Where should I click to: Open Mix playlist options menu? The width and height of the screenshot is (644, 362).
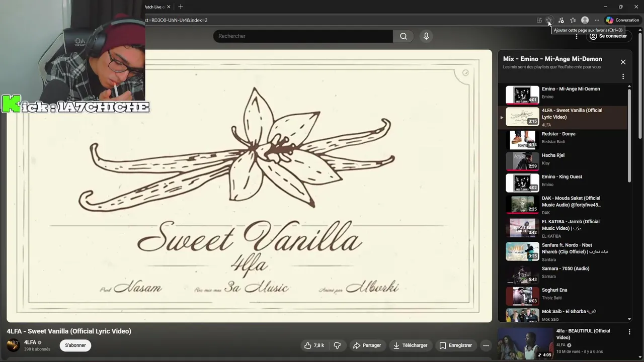click(623, 76)
